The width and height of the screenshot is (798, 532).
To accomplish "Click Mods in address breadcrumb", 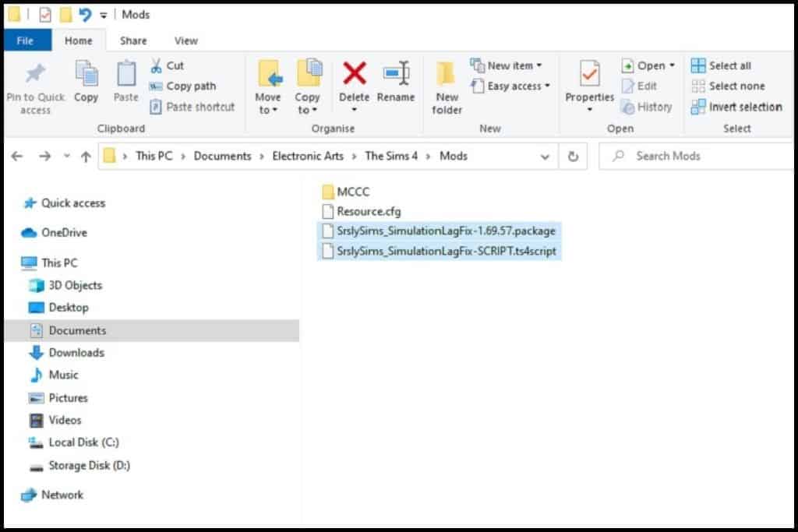I will tap(454, 156).
